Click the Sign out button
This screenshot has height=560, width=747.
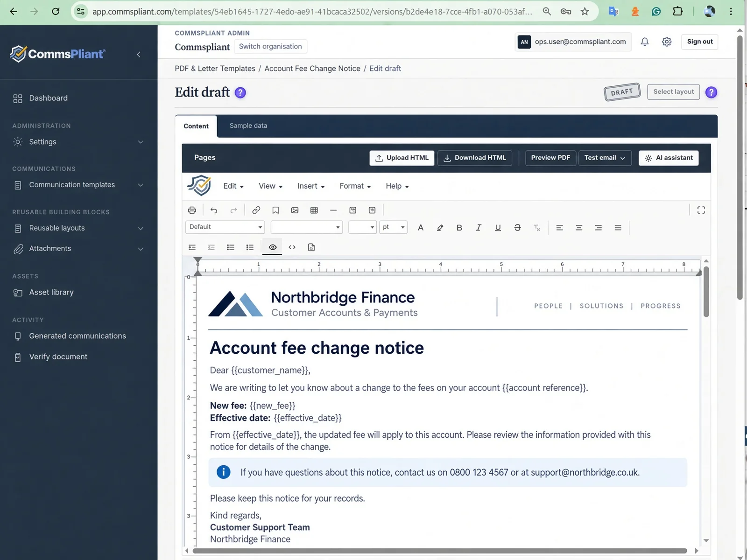coord(700,42)
